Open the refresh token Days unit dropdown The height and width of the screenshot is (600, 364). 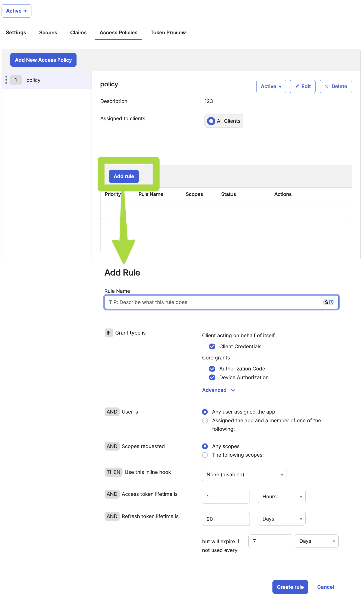281,519
